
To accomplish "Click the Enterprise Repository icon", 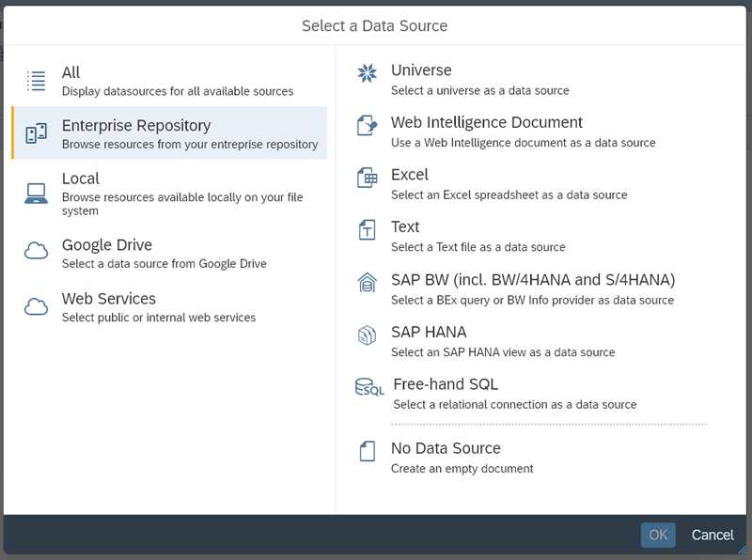I will [36, 133].
